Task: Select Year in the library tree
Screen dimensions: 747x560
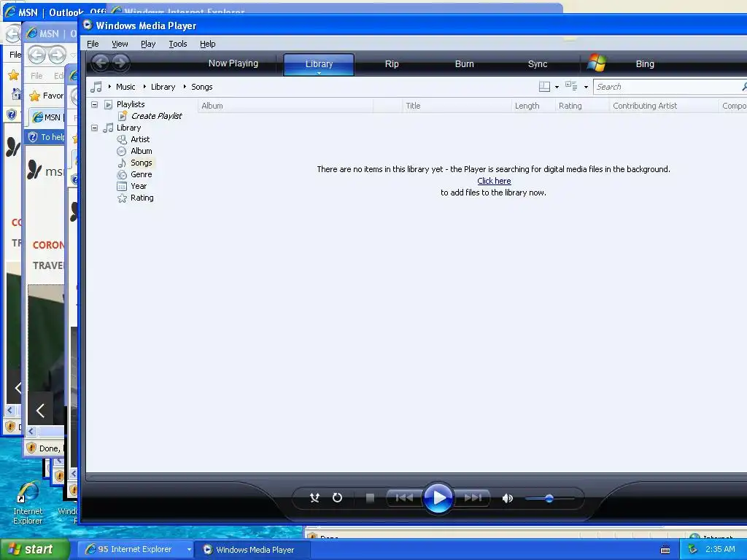Action: point(139,186)
